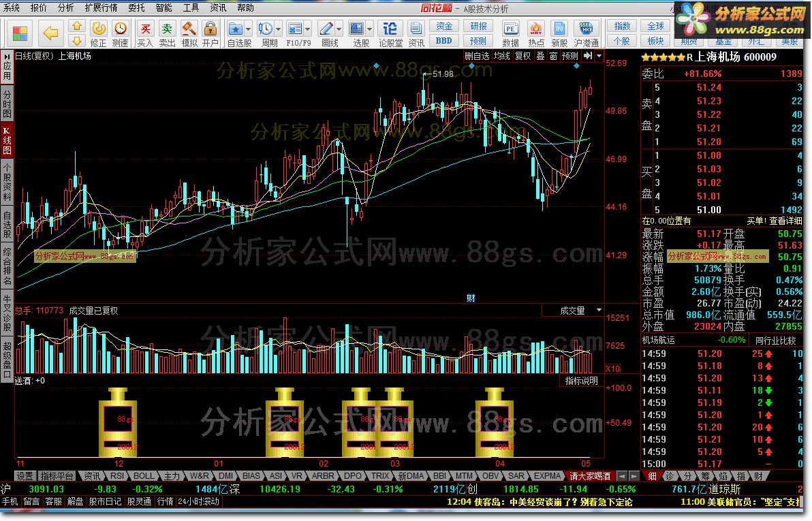Click the 全球 global markets button

point(655,27)
